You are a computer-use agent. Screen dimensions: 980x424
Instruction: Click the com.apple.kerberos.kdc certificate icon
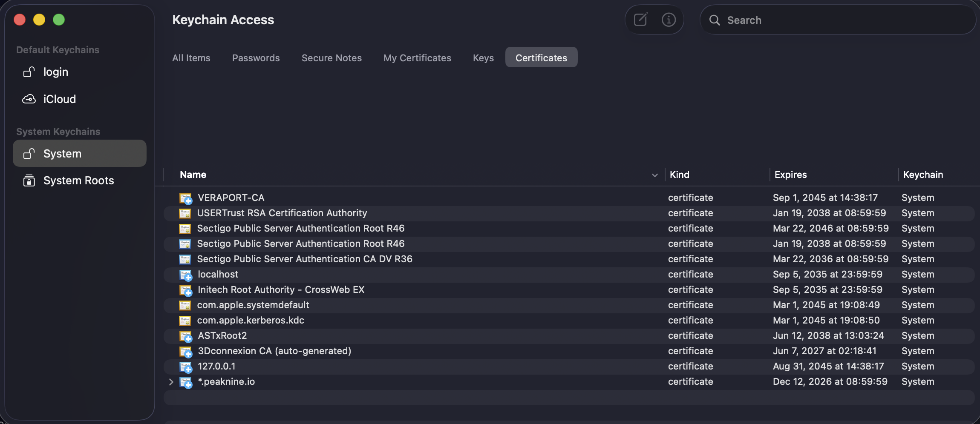pyautogui.click(x=185, y=321)
